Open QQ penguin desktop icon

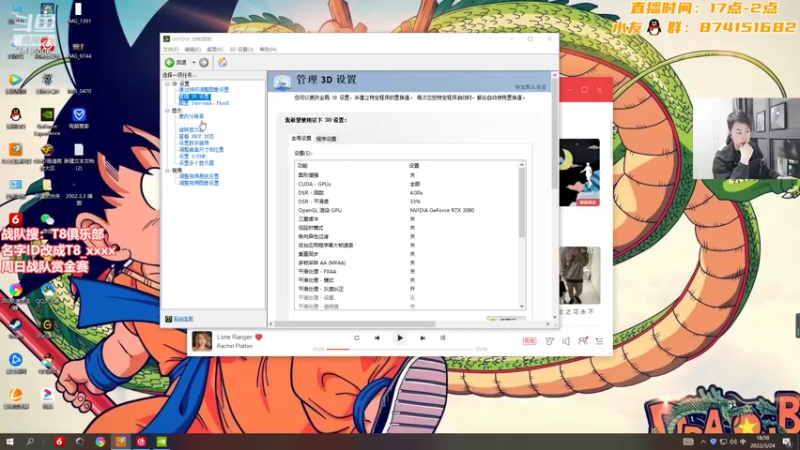pos(16,115)
